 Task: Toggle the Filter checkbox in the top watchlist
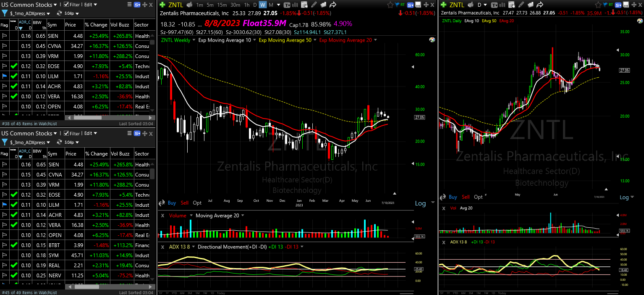point(66,5)
